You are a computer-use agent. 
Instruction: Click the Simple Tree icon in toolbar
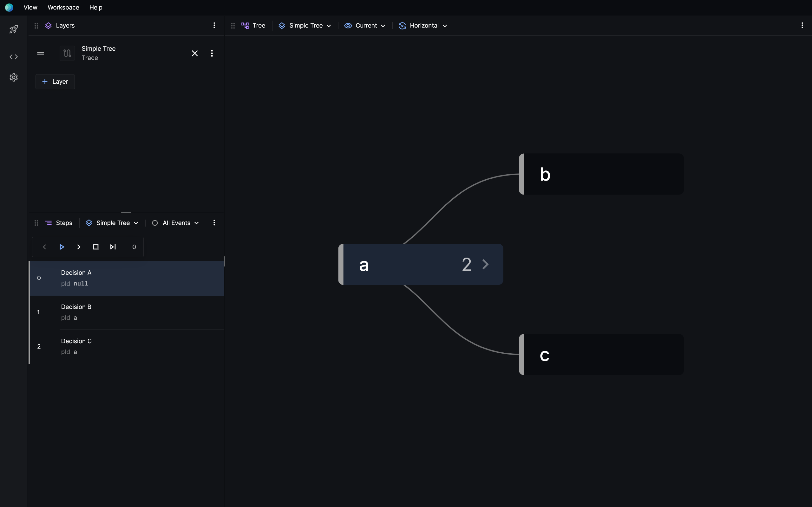pos(281,26)
